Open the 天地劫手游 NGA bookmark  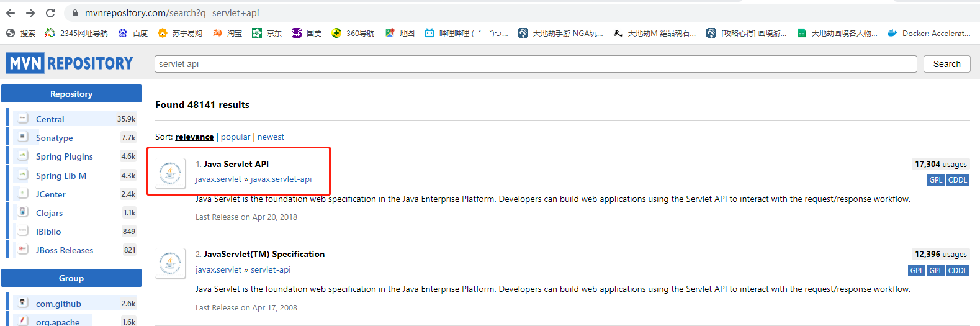pyautogui.click(x=560, y=34)
